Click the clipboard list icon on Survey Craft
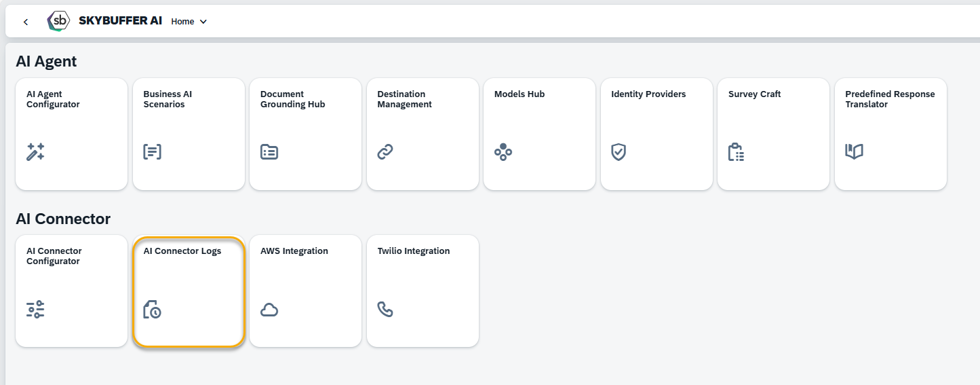 (x=737, y=152)
